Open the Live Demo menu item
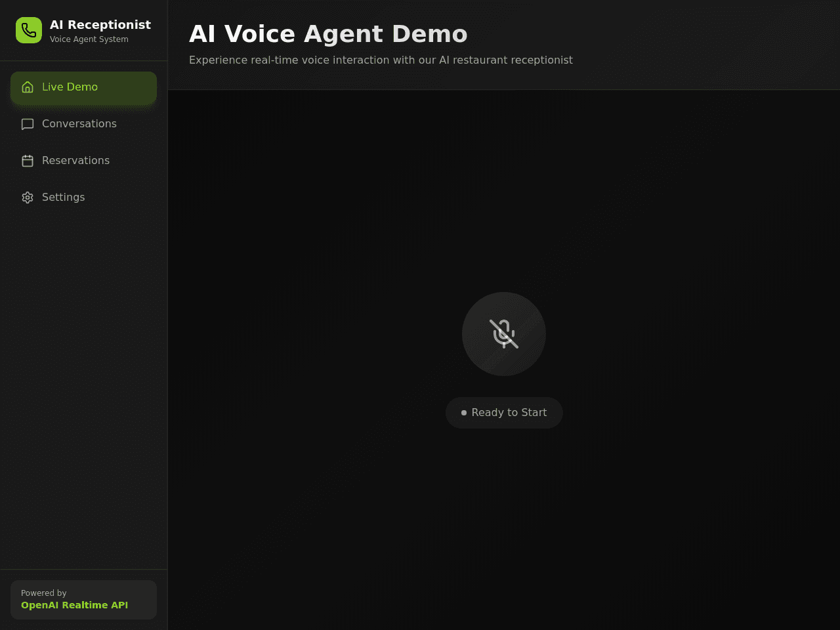This screenshot has width=840, height=630. click(x=83, y=87)
